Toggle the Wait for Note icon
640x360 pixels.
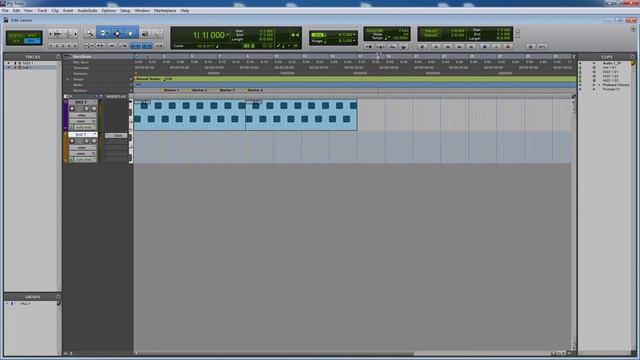click(369, 47)
